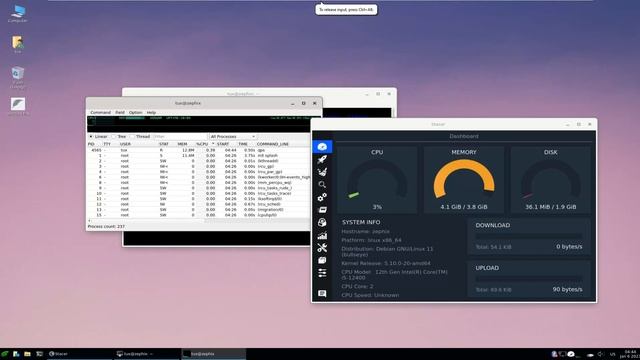Viewport: 640px width, 360px height.
Task: Open the folder icon in the taskbar
Action: coord(27,354)
